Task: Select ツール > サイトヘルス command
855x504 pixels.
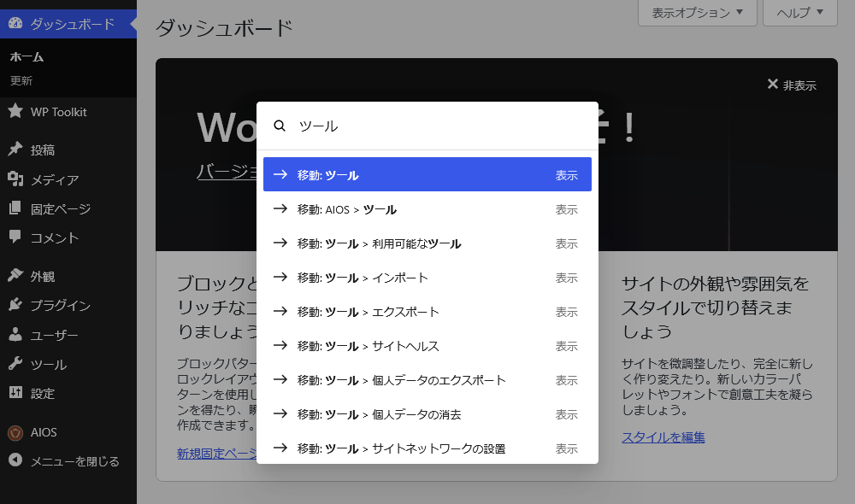Action: (x=427, y=346)
